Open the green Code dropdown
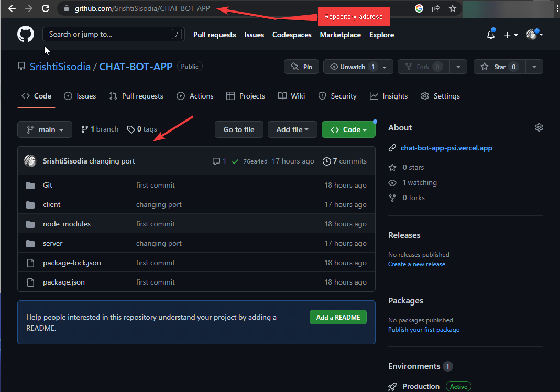The width and height of the screenshot is (560, 392). [x=348, y=130]
